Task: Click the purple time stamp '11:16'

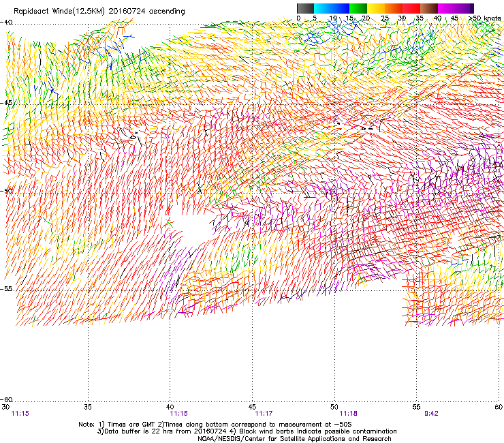Action: (x=178, y=414)
